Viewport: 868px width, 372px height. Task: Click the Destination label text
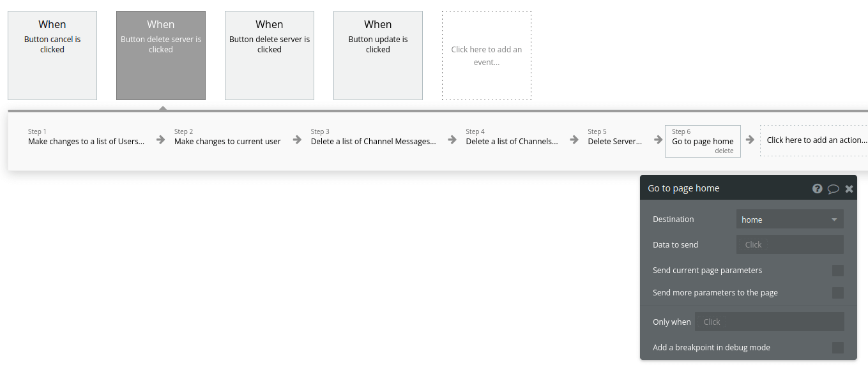point(673,219)
